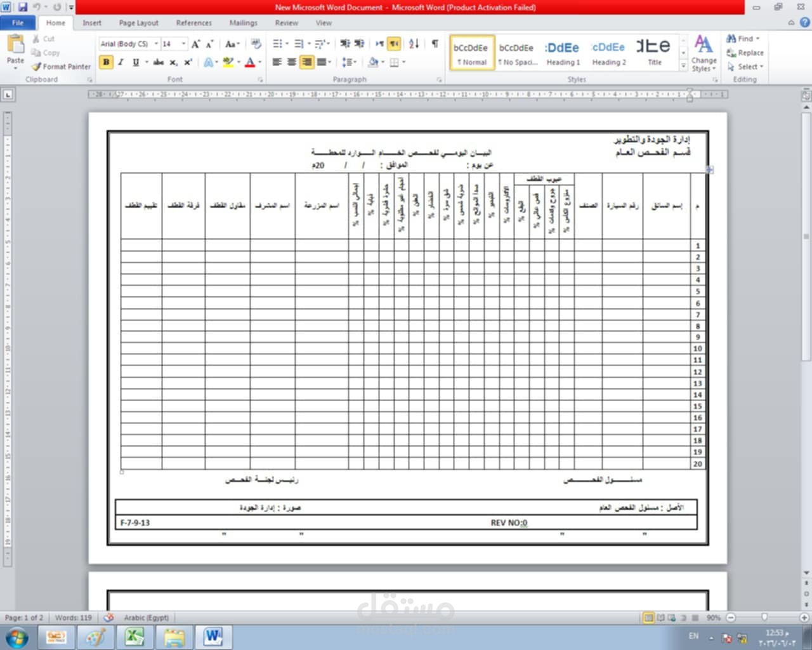This screenshot has height=650, width=812.
Task: Toggle Subscript formatting
Action: [173, 62]
